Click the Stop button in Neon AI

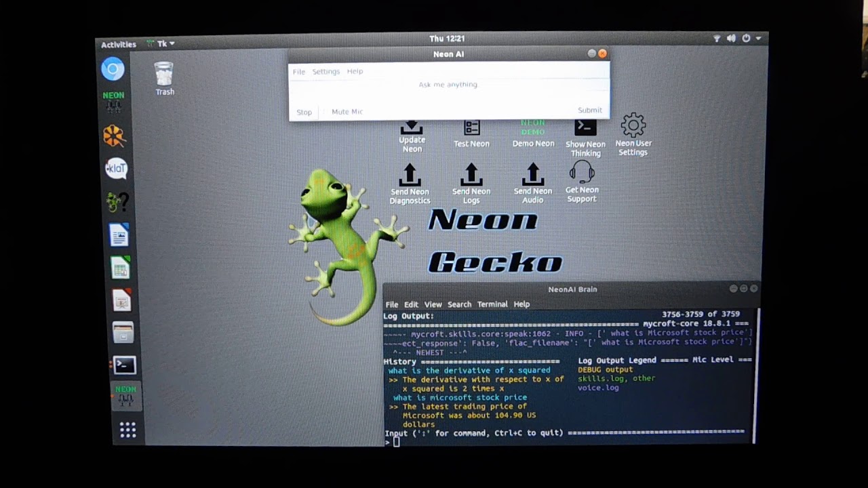tap(304, 112)
